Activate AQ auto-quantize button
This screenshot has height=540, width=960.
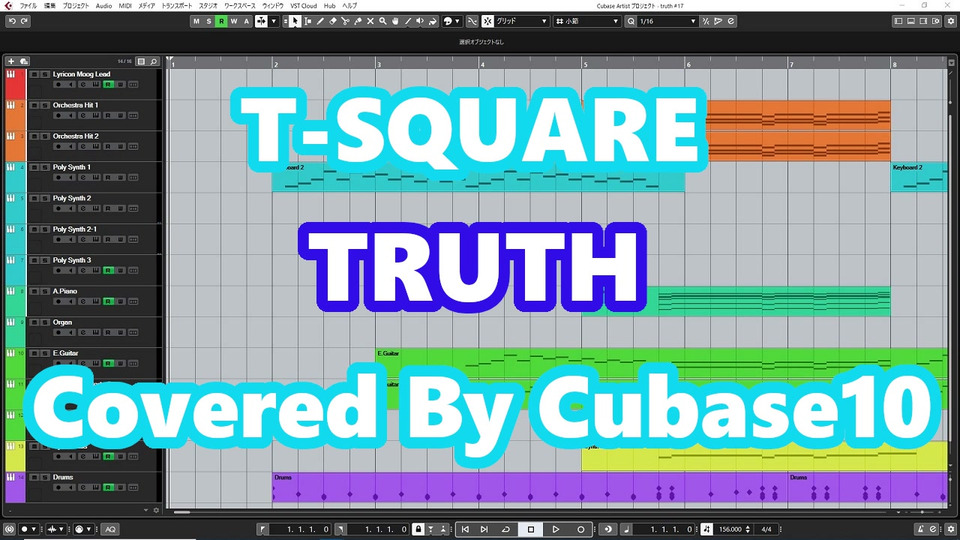coord(110,529)
